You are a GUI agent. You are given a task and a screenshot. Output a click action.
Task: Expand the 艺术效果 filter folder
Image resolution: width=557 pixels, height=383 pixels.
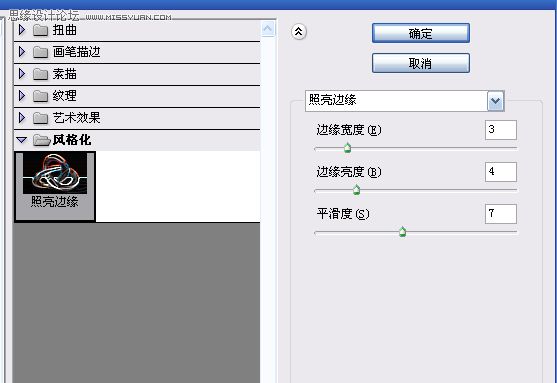[22, 118]
